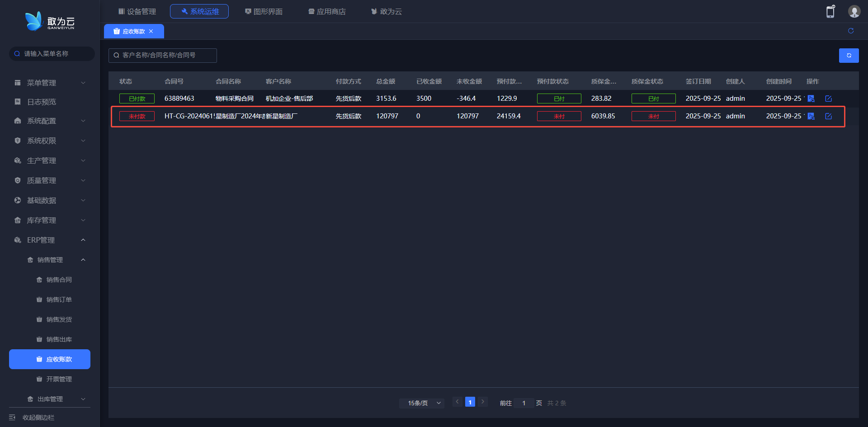Screen dimensions: 868x427
Task: Edit the 63889463 contract row
Action: click(x=828, y=99)
